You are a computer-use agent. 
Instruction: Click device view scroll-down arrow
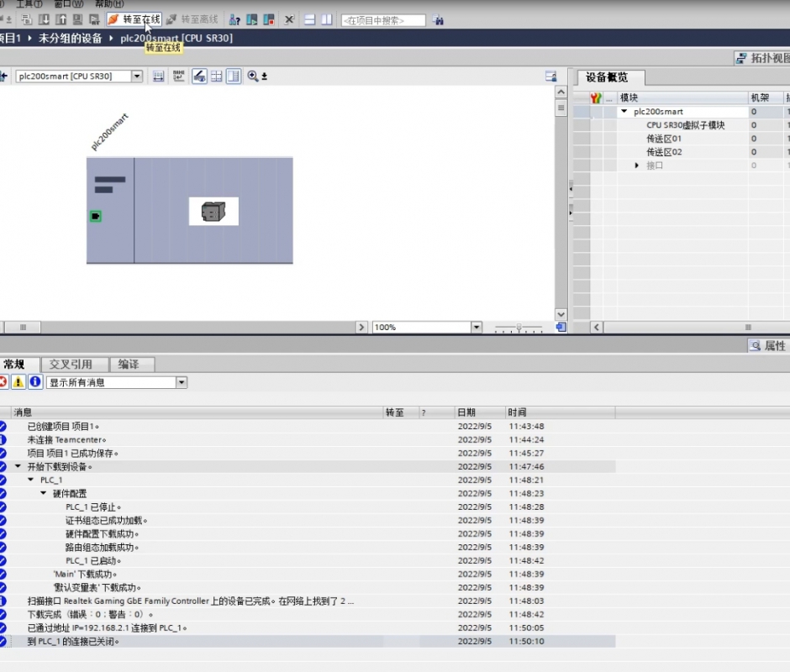561,314
